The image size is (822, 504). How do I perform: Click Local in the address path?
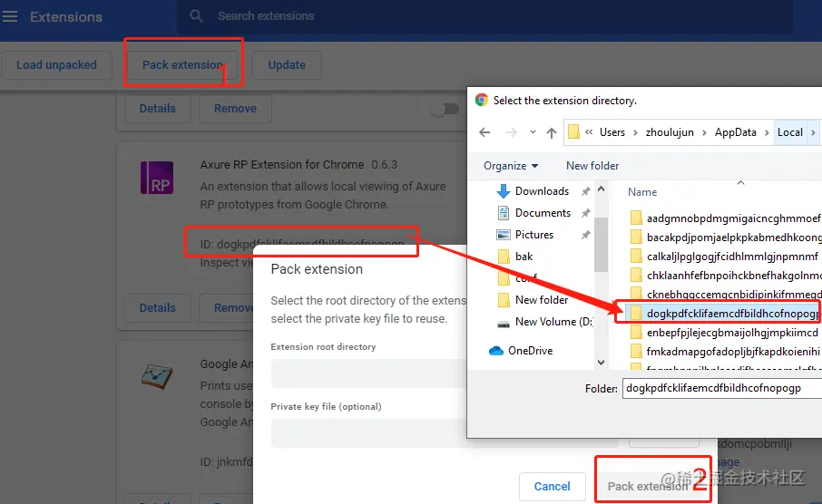point(789,132)
